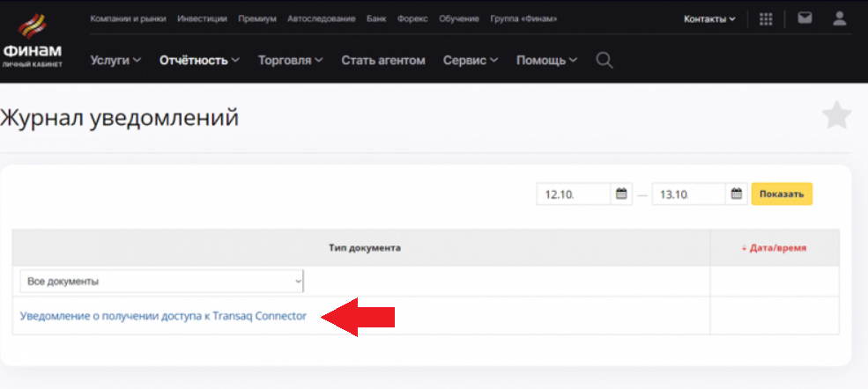
Task: Click the search magnifier icon
Action: click(x=604, y=60)
